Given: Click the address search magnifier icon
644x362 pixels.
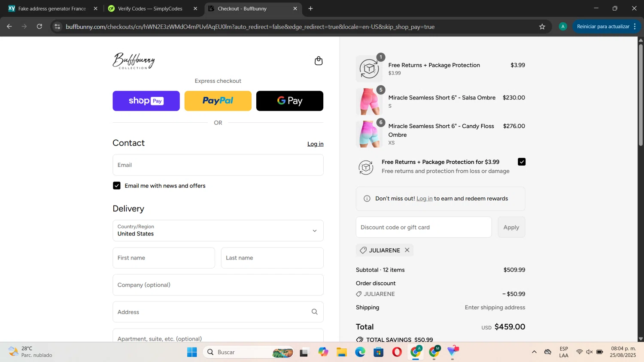Looking at the screenshot, I should click(x=315, y=312).
